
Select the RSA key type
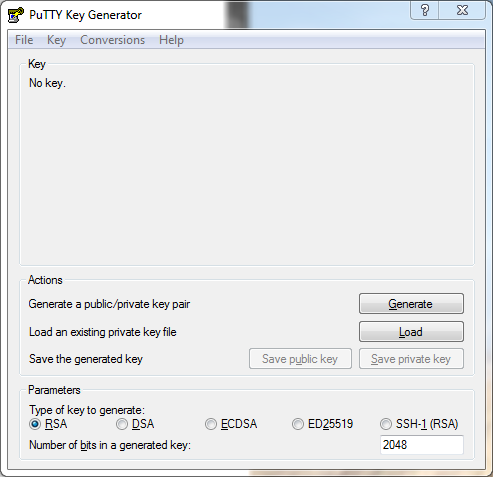pyautogui.click(x=48, y=424)
